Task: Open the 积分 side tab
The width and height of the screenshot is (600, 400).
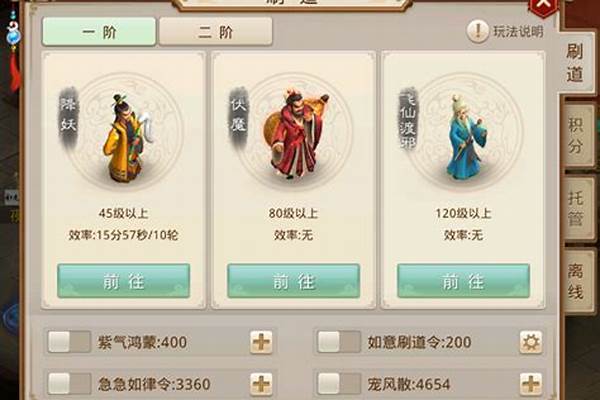Action: click(x=578, y=135)
